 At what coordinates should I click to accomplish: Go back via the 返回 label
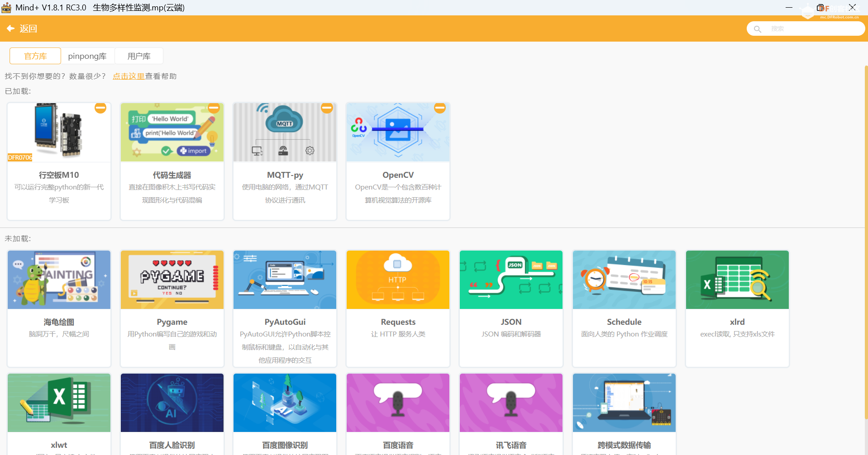(x=28, y=28)
